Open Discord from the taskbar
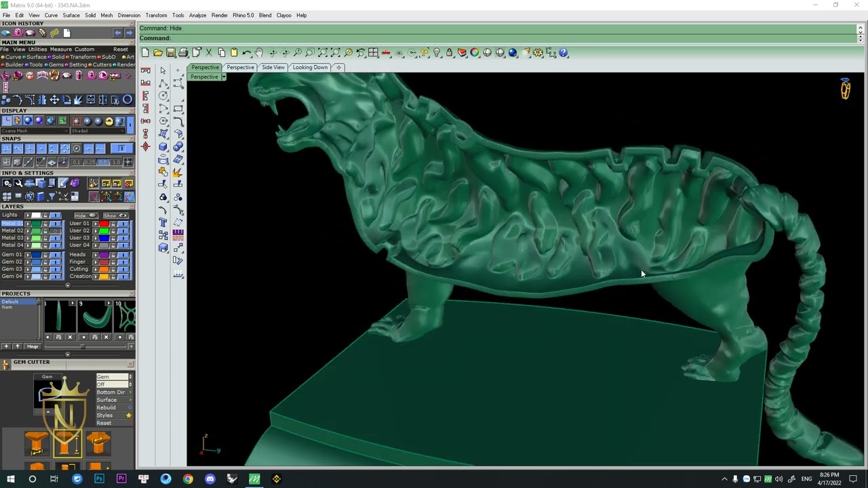This screenshot has width=868, height=488. pos(210,479)
